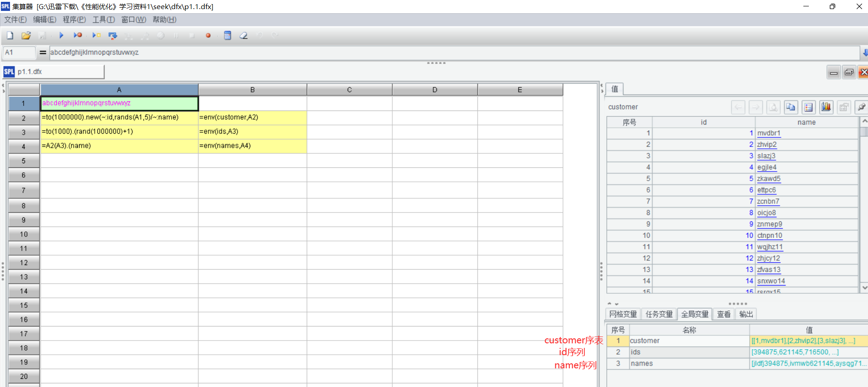Select the names global variable row
The width and height of the screenshot is (868, 387).
737,363
